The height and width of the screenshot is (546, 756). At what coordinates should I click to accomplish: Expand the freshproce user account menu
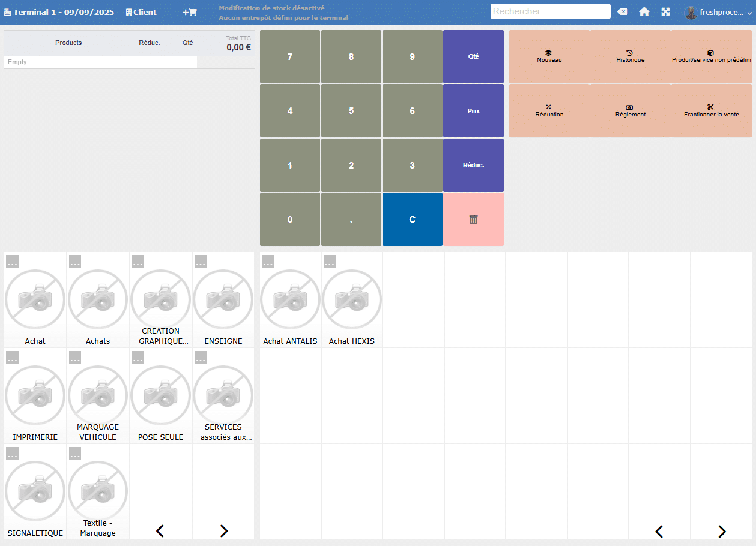tap(718, 13)
